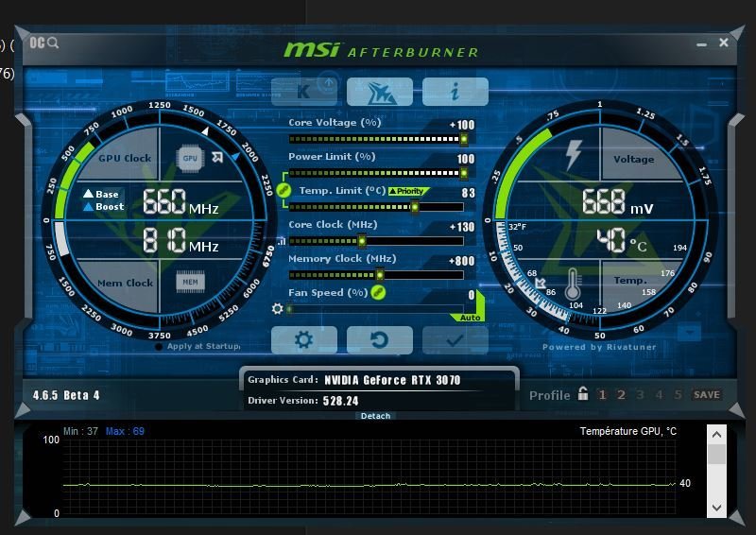The width and height of the screenshot is (756, 535).
Task: Click the lightning bolt voltage icon
Action: click(573, 155)
